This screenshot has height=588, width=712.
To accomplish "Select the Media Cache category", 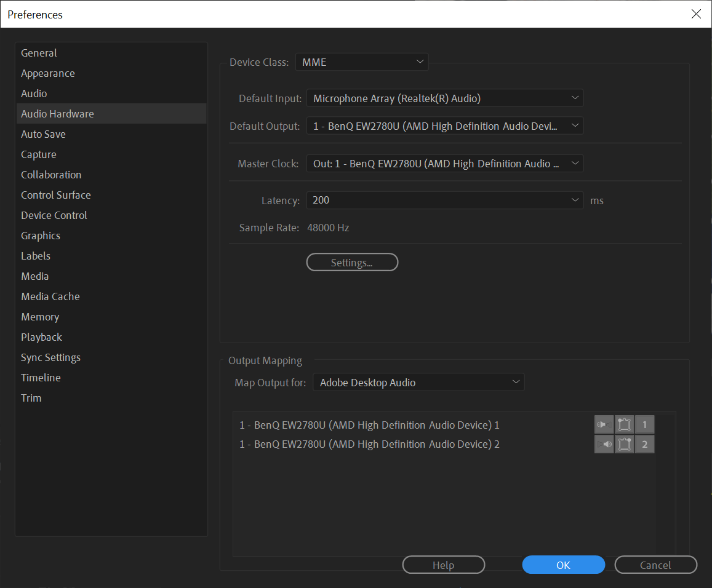I will [x=50, y=296].
